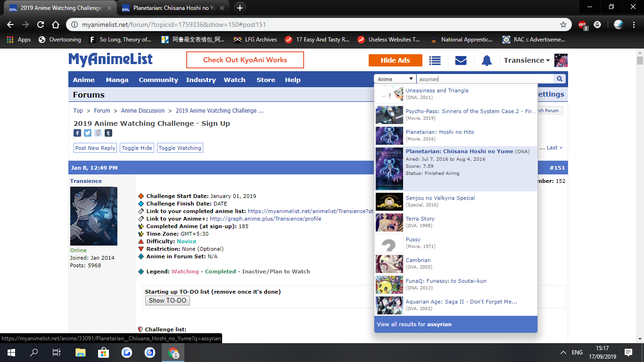Viewport: 644px width, 362px height.
Task: Open Microsoft Store from taskbar
Action: tap(104, 352)
